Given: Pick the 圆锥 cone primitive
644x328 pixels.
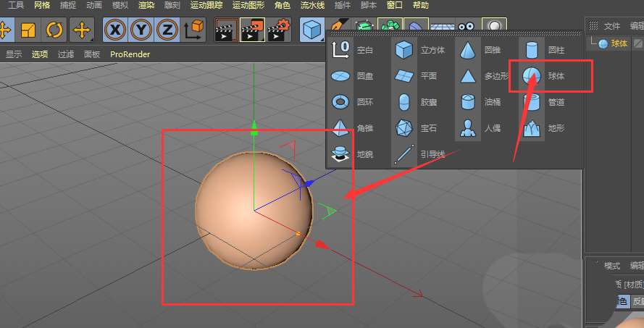Looking at the screenshot, I should [468, 50].
